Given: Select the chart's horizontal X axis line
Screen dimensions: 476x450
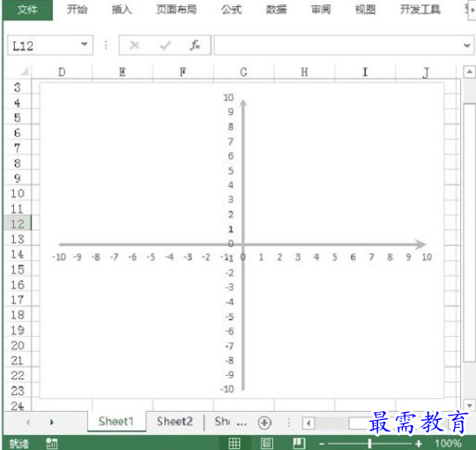Looking at the screenshot, I should point(242,244).
